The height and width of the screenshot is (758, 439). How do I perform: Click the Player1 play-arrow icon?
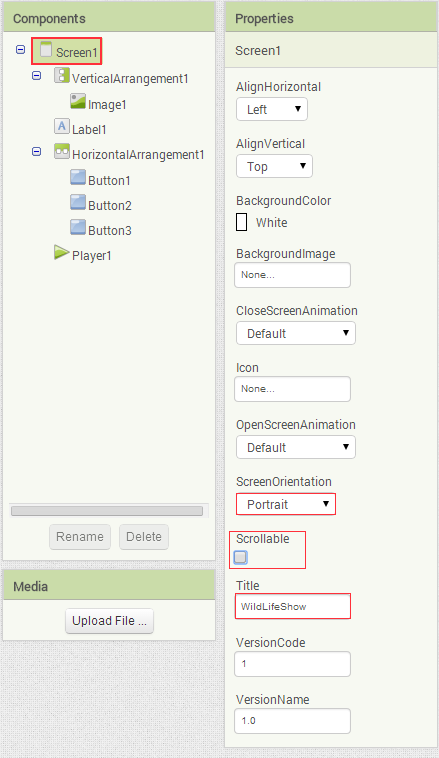[61, 252]
